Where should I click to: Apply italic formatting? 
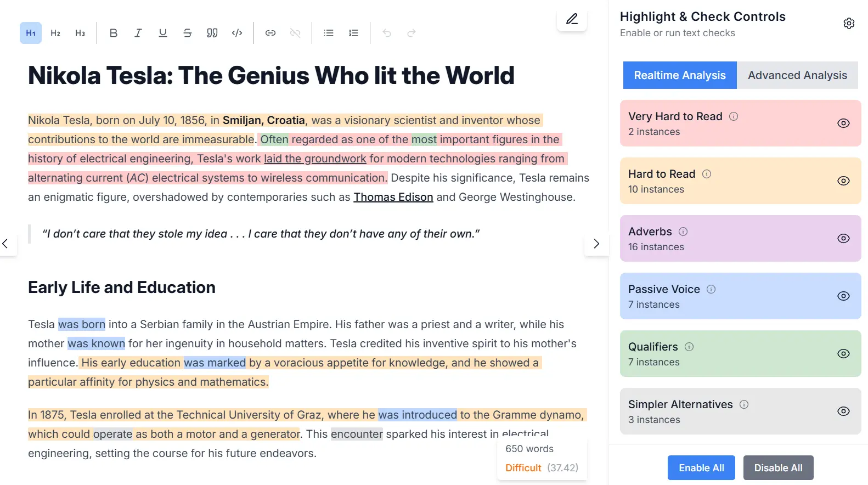[x=138, y=33]
